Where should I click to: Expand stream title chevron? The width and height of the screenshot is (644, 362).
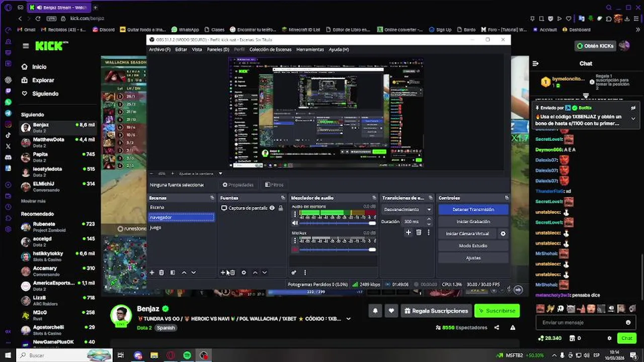click(x=348, y=319)
